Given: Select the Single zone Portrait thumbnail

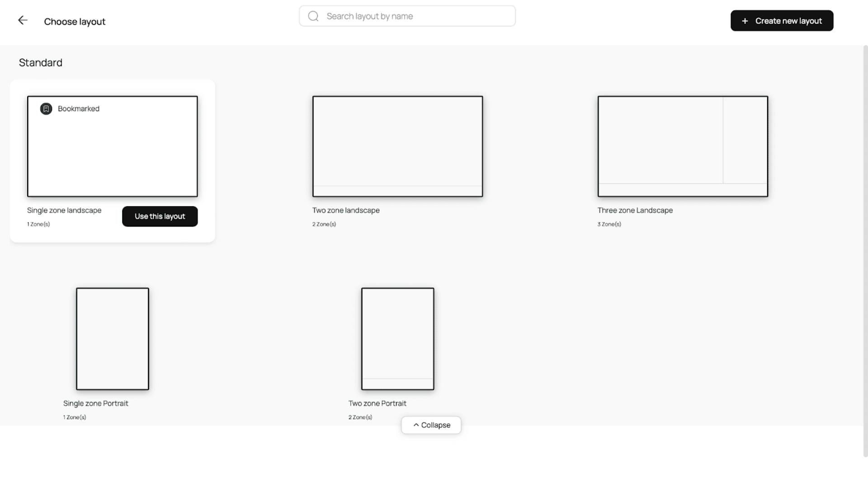Looking at the screenshot, I should pyautogui.click(x=112, y=339).
